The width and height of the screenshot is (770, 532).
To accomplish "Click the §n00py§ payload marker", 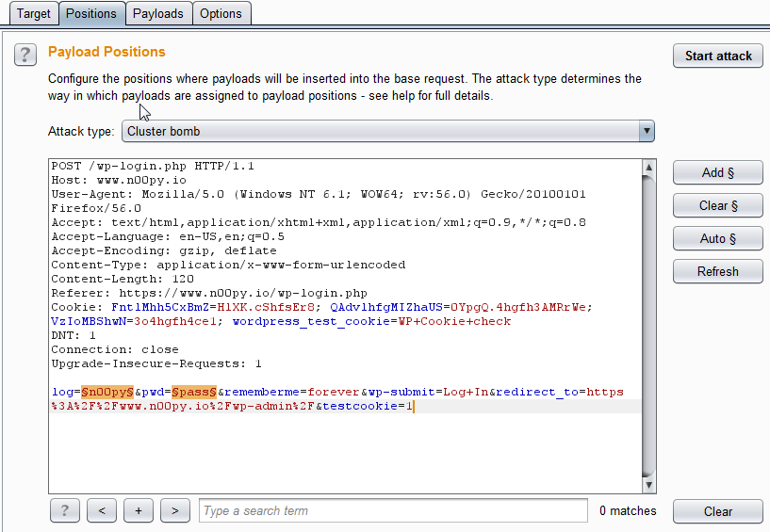I will 107,392.
